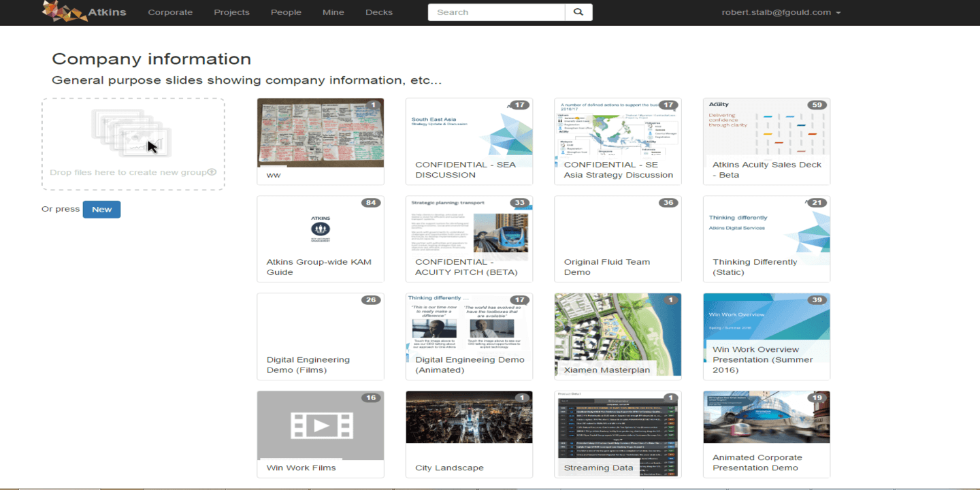This screenshot has height=490, width=980.
Task: Click the 39 badge on Win Work Overview
Action: 817,300
